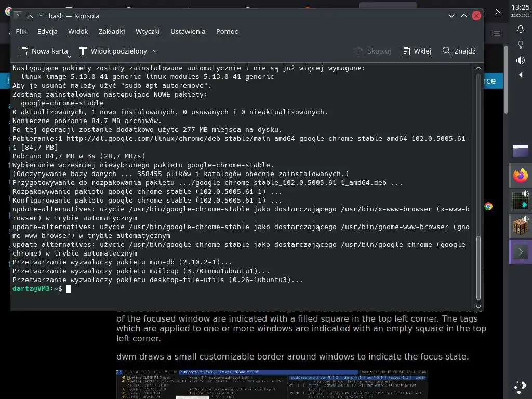The image size is (532, 399).
Task: Open the Edycja menu
Action: click(x=47, y=32)
